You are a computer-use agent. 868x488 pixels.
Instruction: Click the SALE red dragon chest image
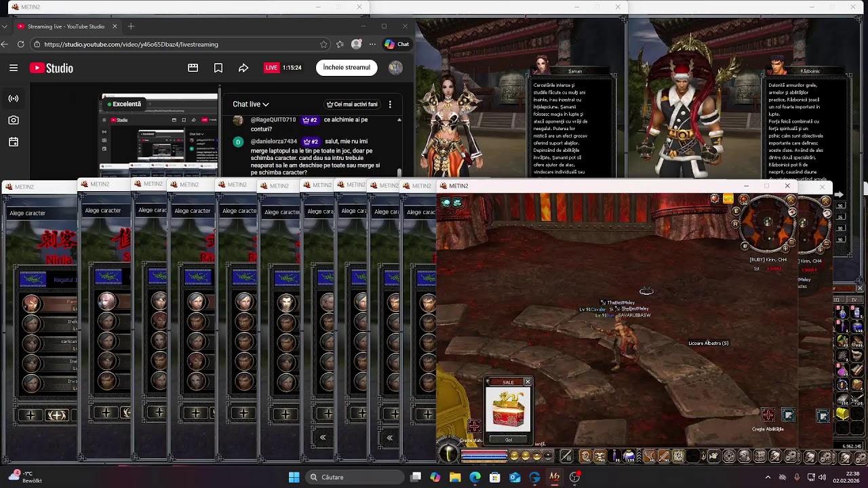[508, 410]
